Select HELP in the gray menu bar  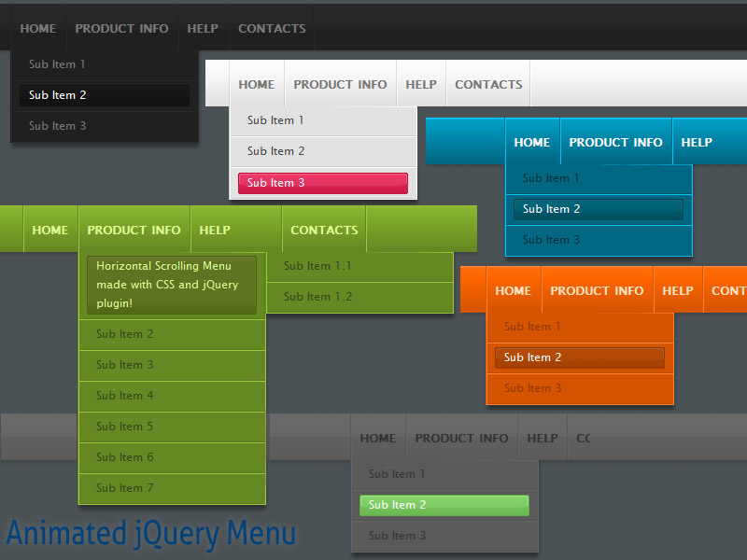coord(543,438)
